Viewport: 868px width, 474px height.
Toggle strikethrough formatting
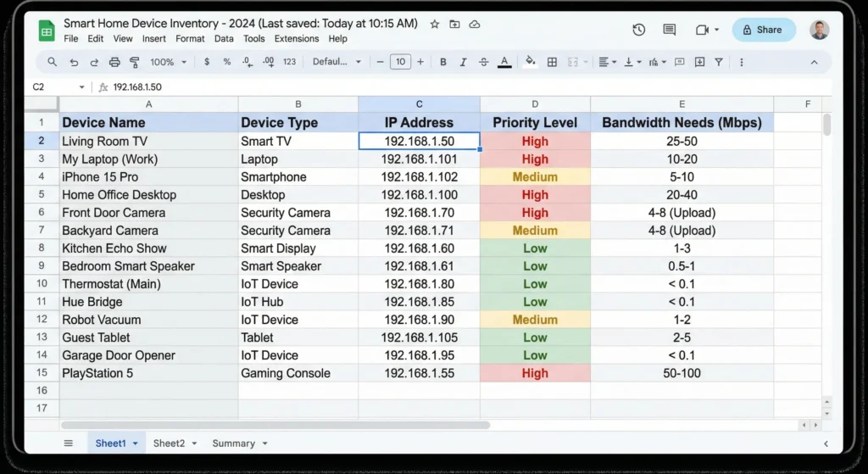(x=483, y=62)
